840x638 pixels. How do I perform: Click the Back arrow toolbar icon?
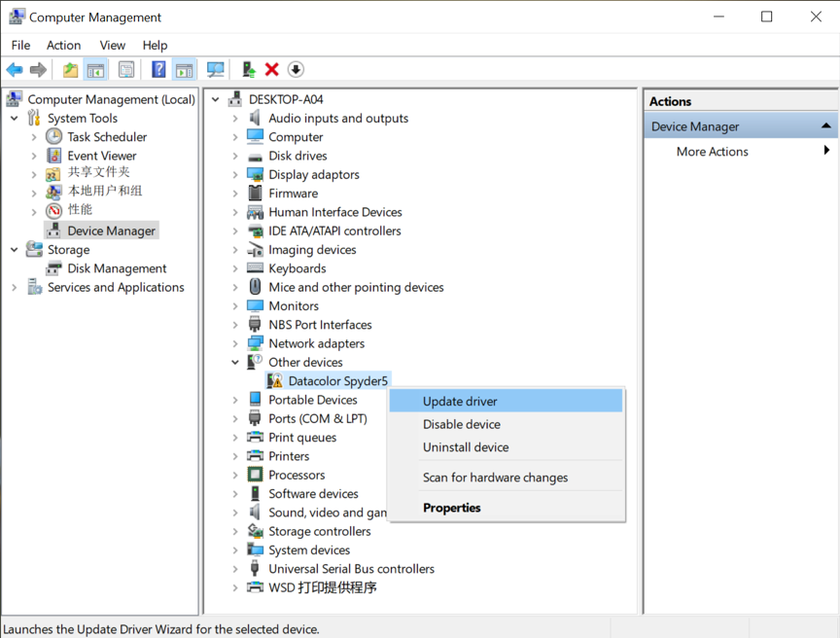[x=15, y=70]
